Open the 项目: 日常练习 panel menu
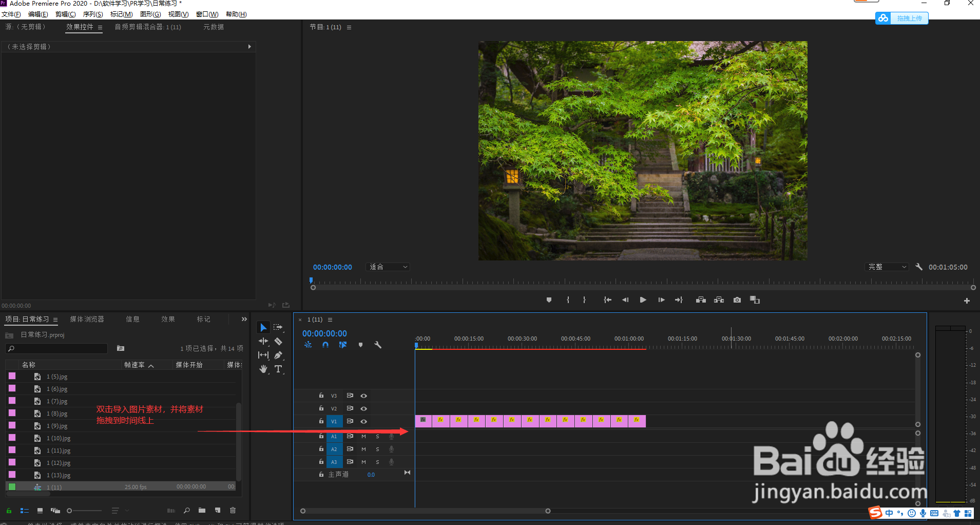Image resolution: width=980 pixels, height=525 pixels. (x=55, y=320)
